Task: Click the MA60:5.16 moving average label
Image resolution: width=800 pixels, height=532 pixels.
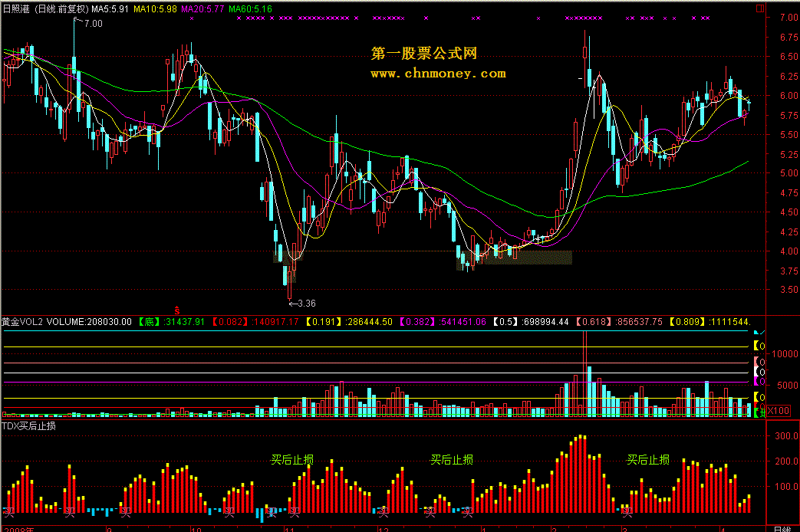Action: pyautogui.click(x=251, y=8)
